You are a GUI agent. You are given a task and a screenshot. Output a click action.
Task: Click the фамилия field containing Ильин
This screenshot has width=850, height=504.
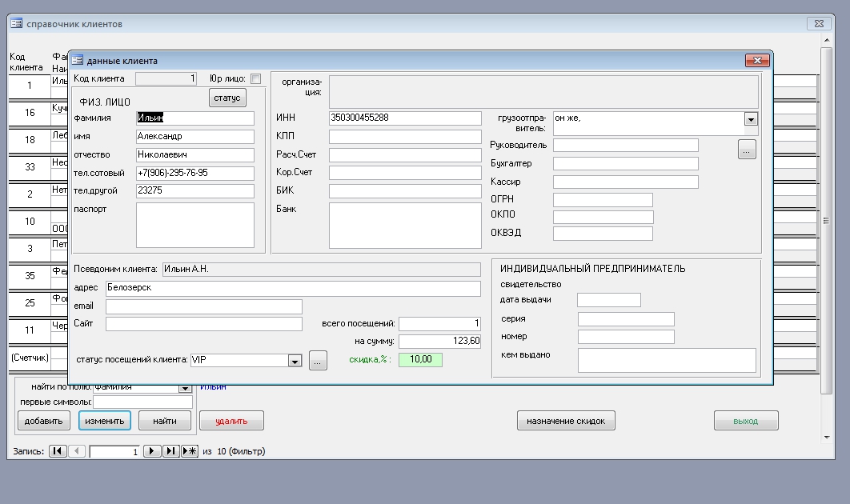pos(195,118)
